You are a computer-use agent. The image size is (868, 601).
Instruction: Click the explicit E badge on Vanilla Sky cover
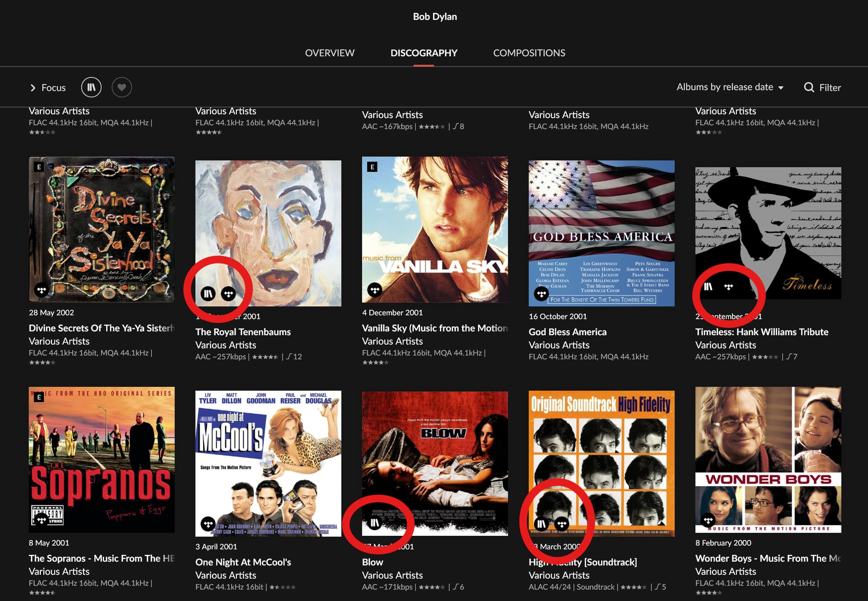point(373,167)
